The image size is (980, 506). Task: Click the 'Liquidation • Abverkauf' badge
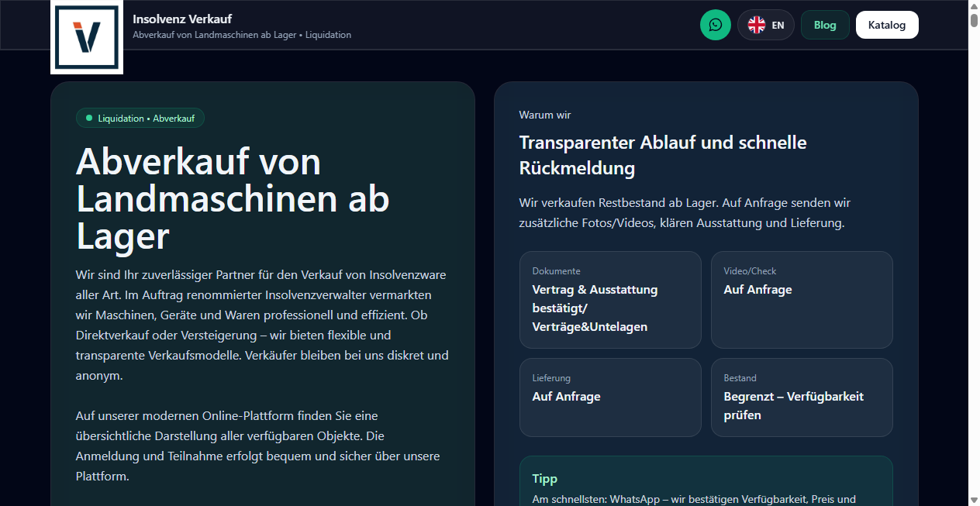tap(140, 118)
